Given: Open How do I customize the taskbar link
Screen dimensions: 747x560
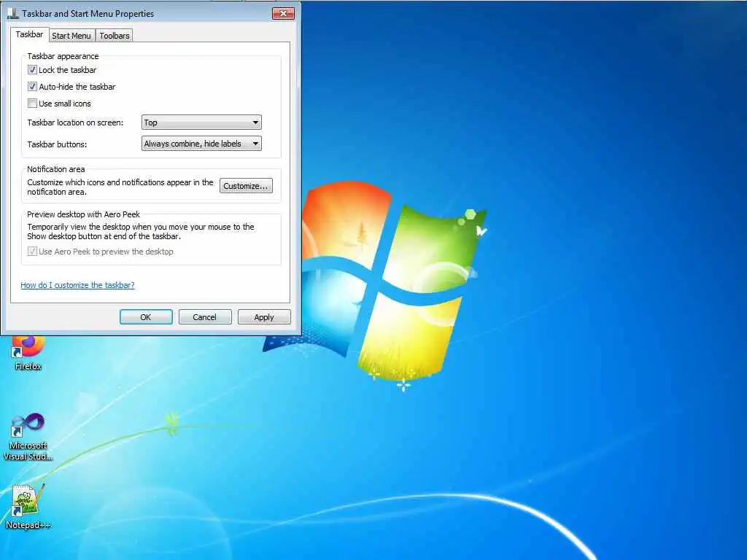Looking at the screenshot, I should point(77,285).
